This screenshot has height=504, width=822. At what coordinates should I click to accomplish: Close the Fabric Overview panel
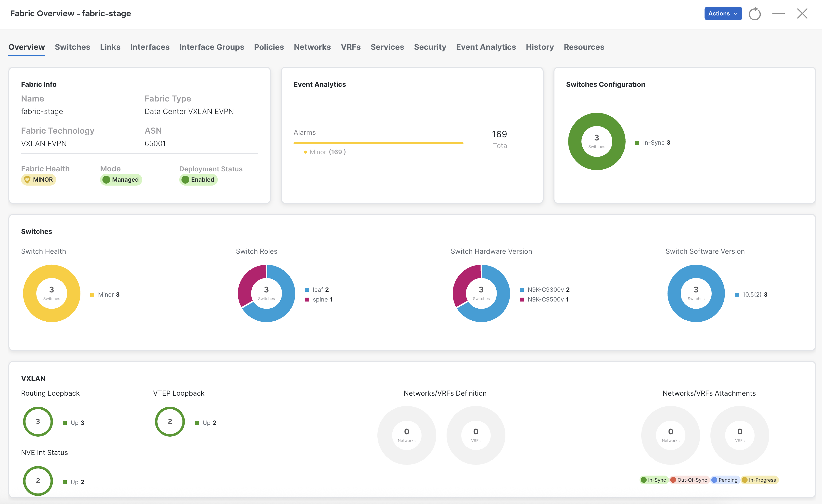[x=802, y=14]
